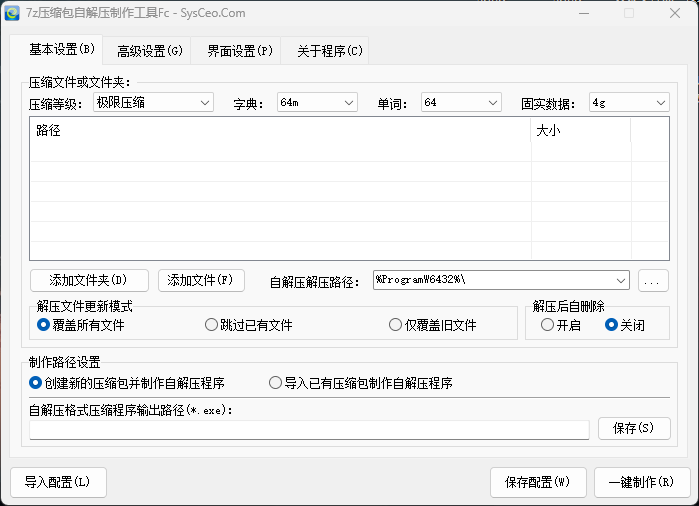
Task: Click the 保存(S) button
Action: [x=634, y=428]
